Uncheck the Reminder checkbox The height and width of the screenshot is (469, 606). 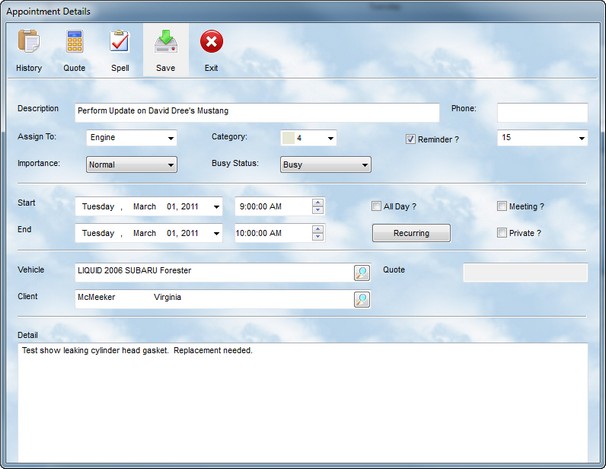click(410, 139)
